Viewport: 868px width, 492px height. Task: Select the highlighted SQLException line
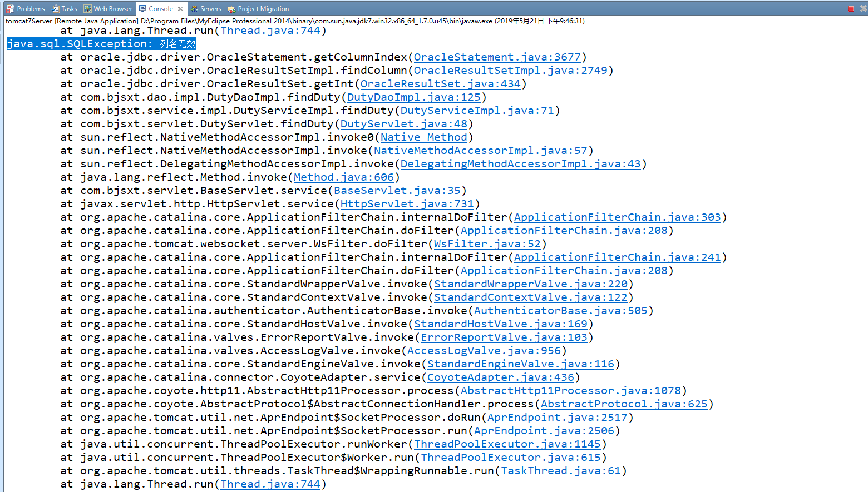click(100, 43)
